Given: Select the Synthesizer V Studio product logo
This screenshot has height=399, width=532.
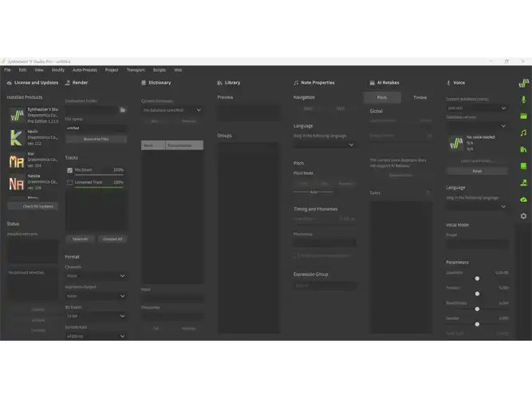Looking at the screenshot, I should coord(17,115).
